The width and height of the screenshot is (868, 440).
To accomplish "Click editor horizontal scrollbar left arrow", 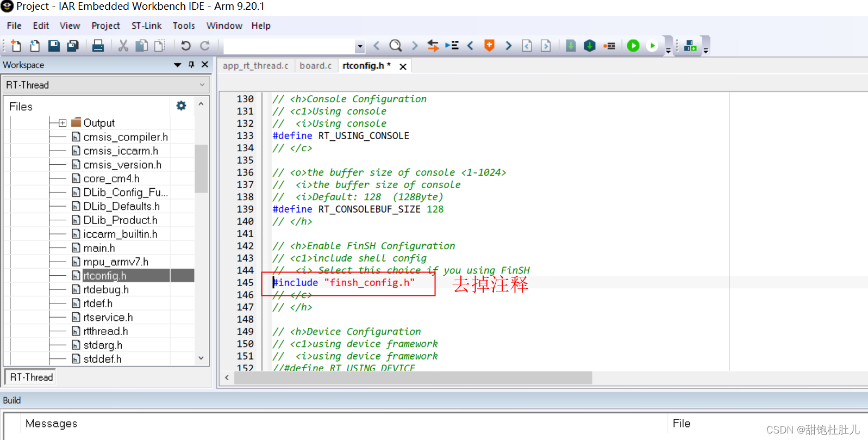I will pos(227,377).
